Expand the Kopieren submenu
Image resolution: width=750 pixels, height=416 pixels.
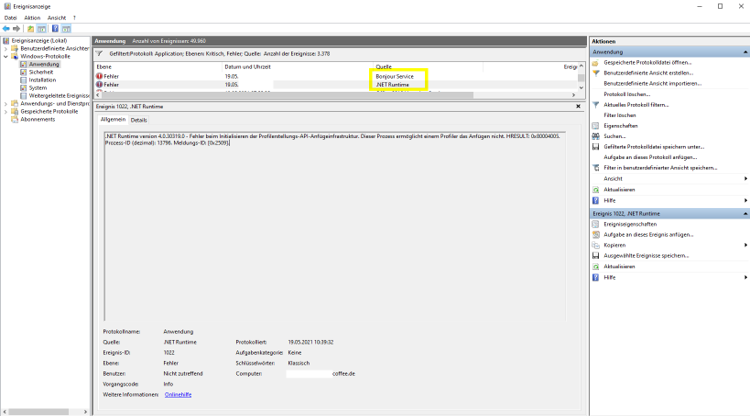(745, 245)
